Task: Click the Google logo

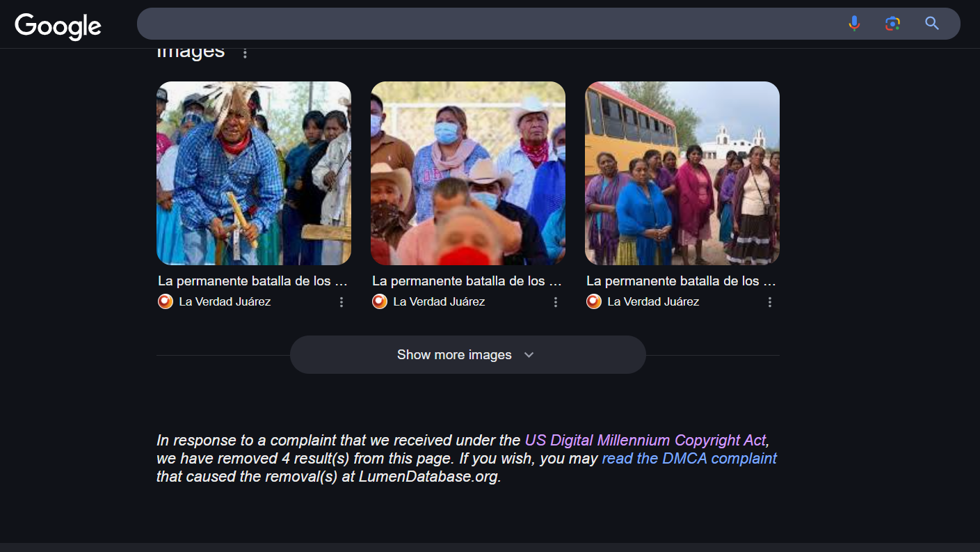Action: click(x=58, y=26)
